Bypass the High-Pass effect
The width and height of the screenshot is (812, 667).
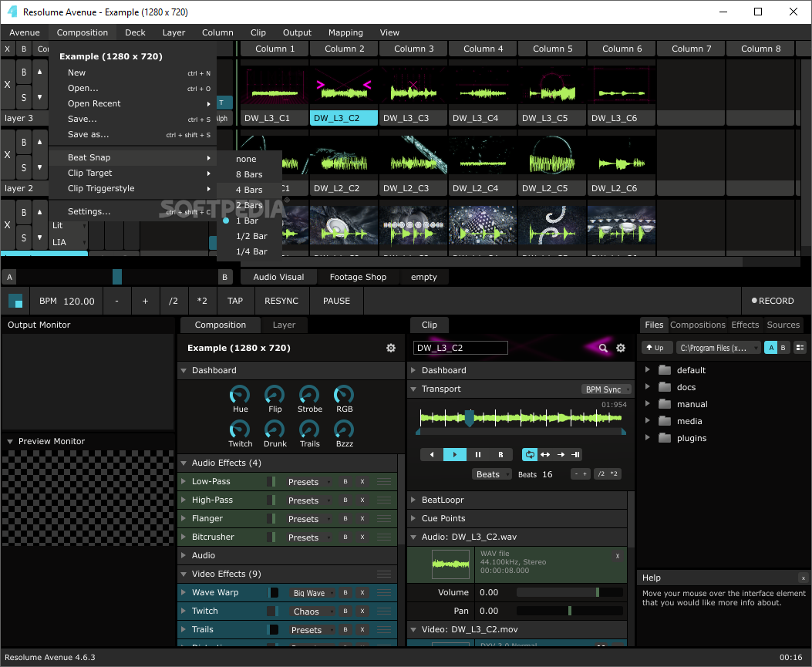(x=345, y=500)
